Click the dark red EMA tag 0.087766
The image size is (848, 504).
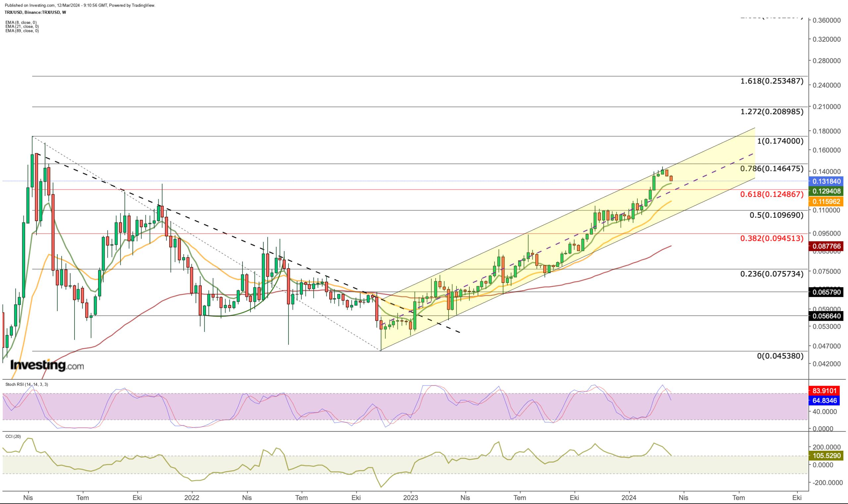tap(826, 246)
